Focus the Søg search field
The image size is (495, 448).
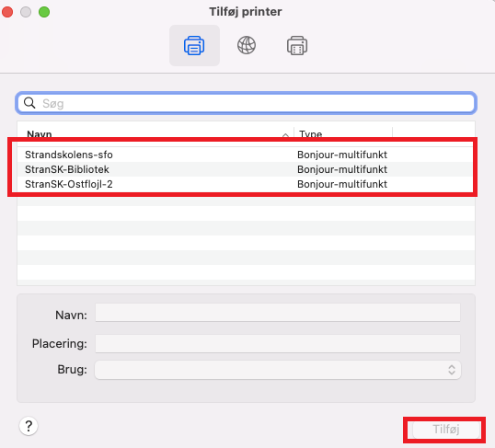pos(247,103)
